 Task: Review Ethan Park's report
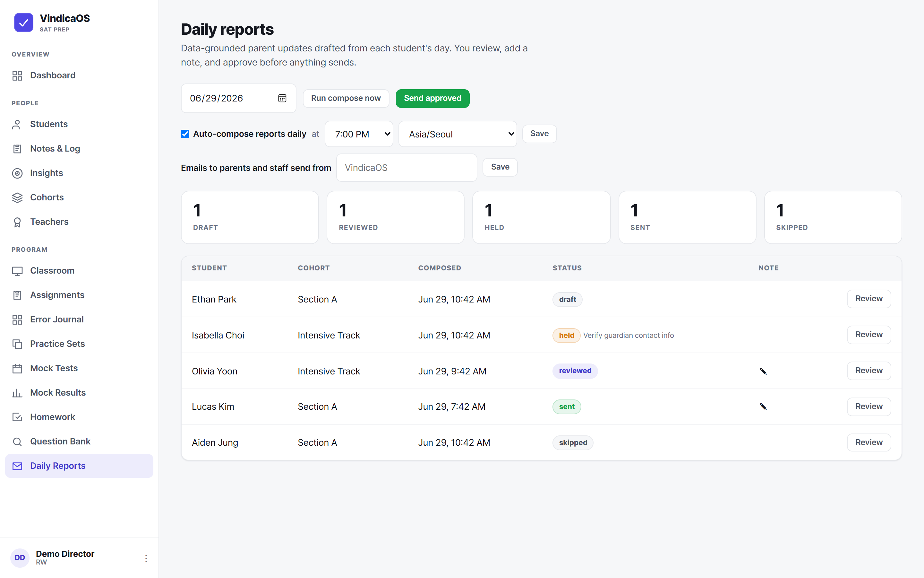click(869, 299)
